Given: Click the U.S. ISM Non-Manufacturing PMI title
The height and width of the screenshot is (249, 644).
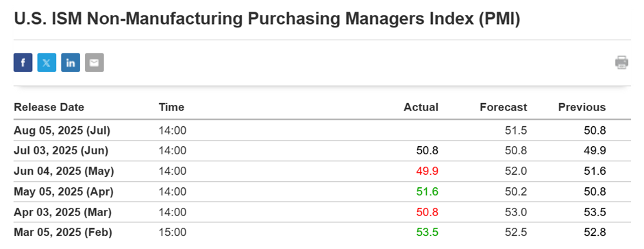Looking at the screenshot, I should coord(267,19).
